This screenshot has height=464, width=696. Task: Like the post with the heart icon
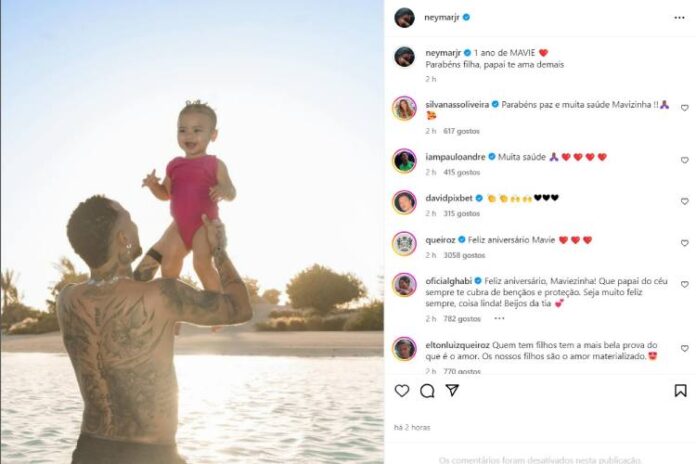(x=402, y=390)
